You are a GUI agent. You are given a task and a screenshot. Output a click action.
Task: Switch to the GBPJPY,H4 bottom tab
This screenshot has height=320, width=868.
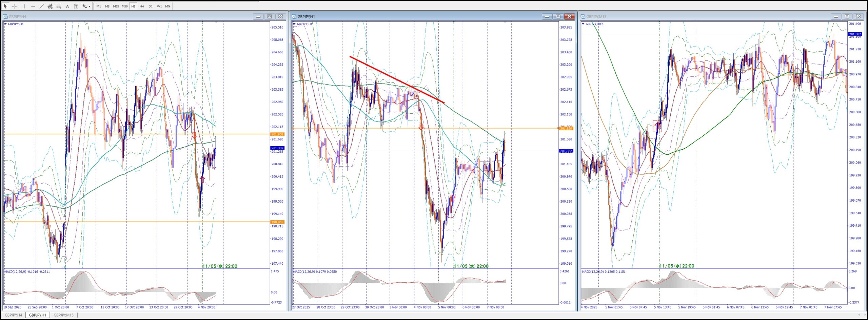click(14, 315)
